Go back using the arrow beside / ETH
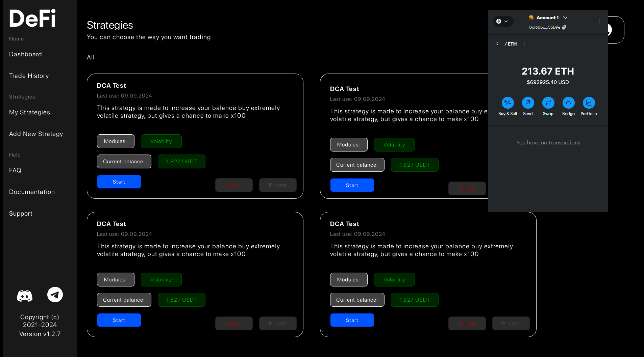 point(497,44)
